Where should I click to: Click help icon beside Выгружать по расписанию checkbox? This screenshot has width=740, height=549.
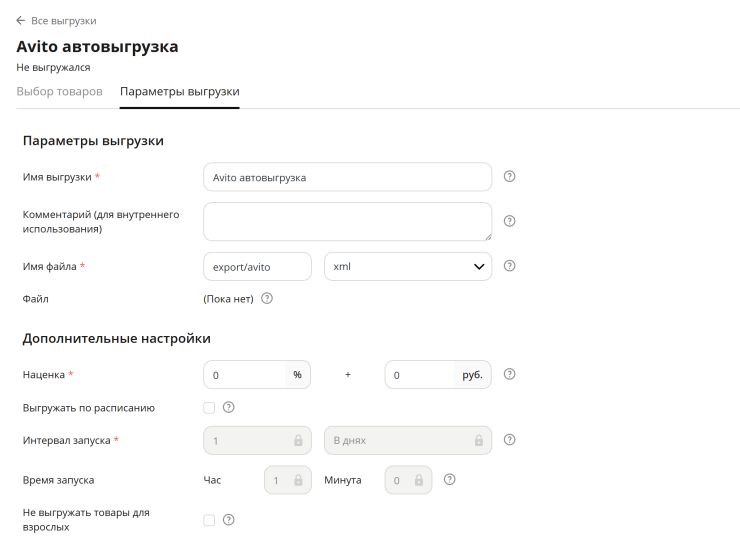228,407
